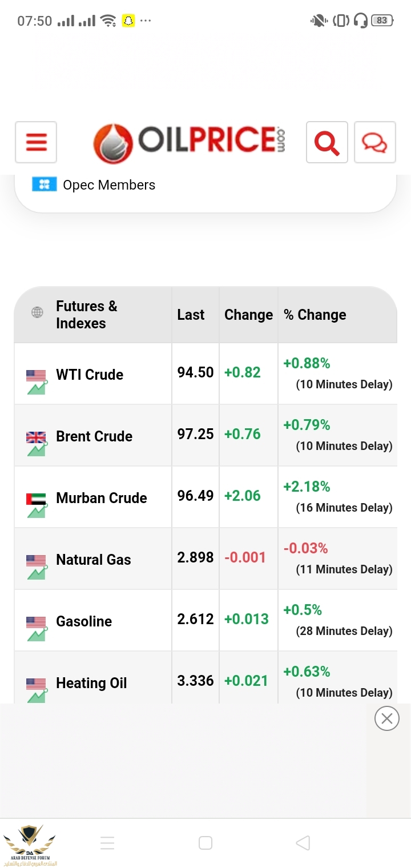Tap the Brent Crude UK flag icon
The width and height of the screenshot is (411, 868).
pos(36,437)
